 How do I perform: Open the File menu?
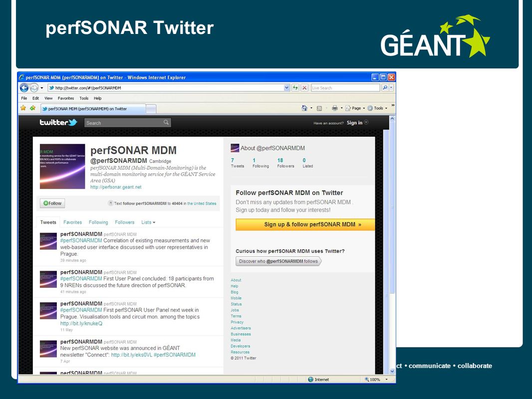(24, 98)
